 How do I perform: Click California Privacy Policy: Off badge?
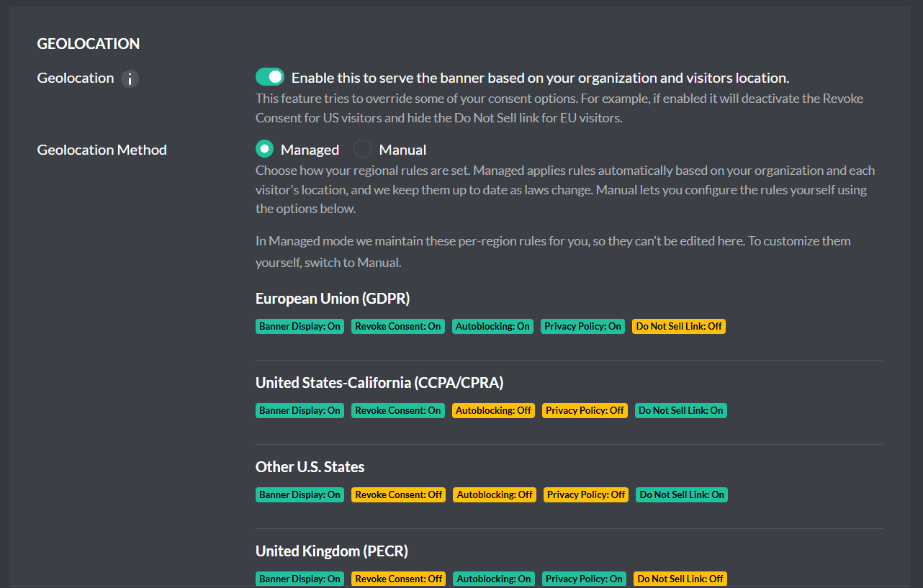click(x=585, y=410)
